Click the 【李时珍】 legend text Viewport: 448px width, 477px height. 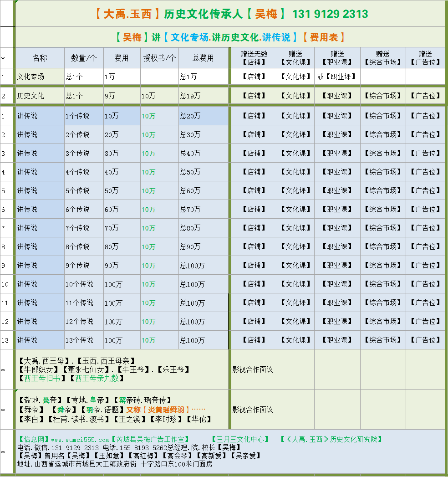[x=166, y=419]
